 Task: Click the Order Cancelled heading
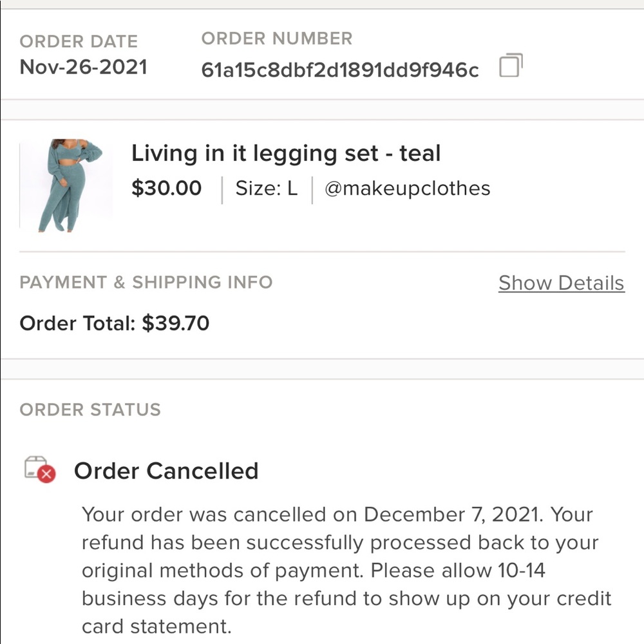click(x=166, y=471)
